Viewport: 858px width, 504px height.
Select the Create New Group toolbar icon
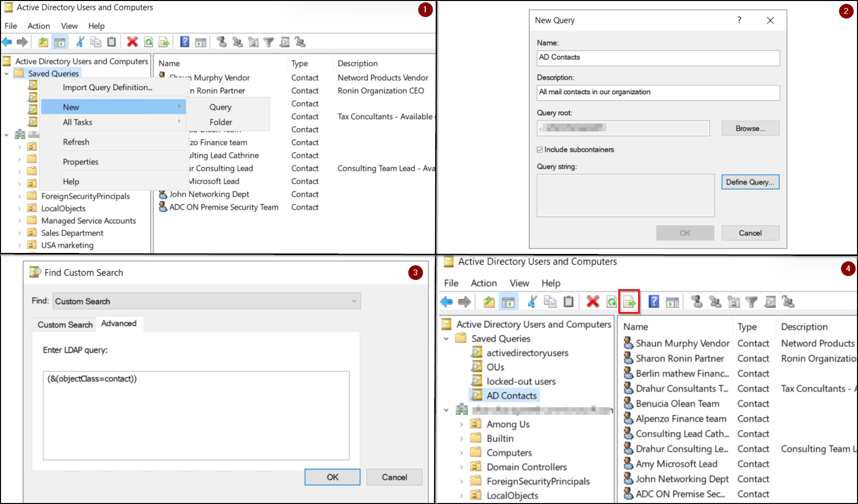click(237, 42)
